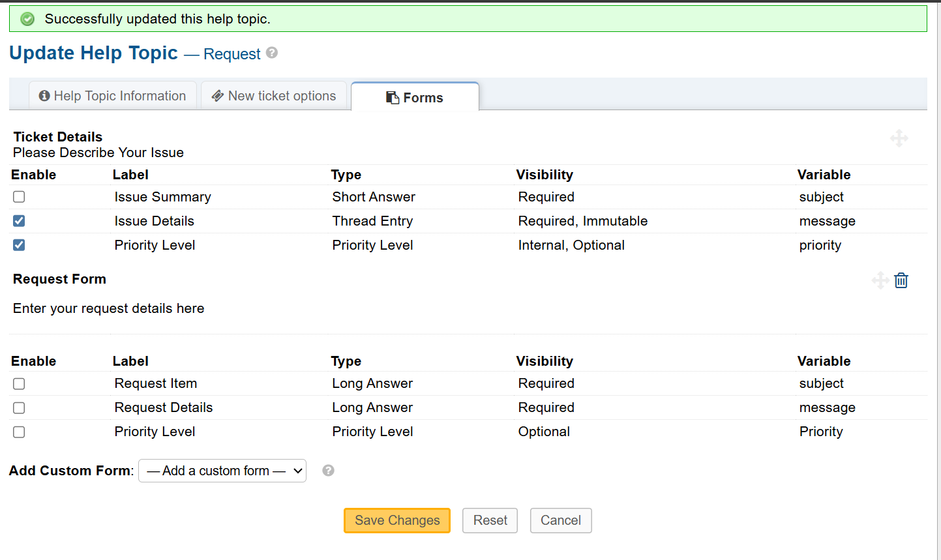Enable Priority Level in Request Form
The width and height of the screenshot is (941, 560).
coord(19,432)
